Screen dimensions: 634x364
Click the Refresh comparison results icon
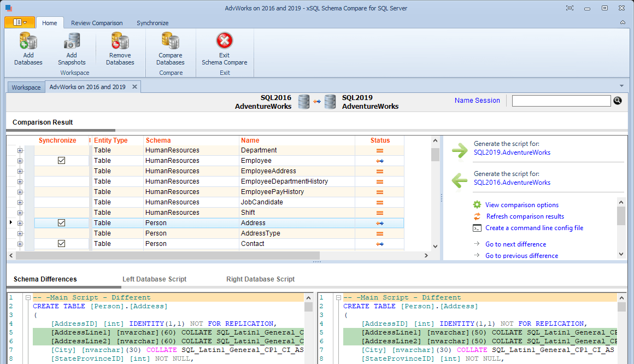tap(477, 216)
